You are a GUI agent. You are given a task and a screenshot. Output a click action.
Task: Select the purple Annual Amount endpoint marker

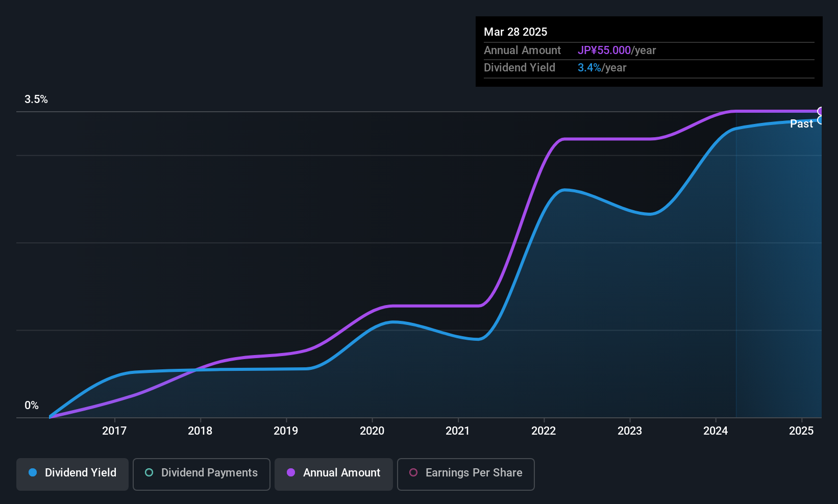tap(821, 111)
